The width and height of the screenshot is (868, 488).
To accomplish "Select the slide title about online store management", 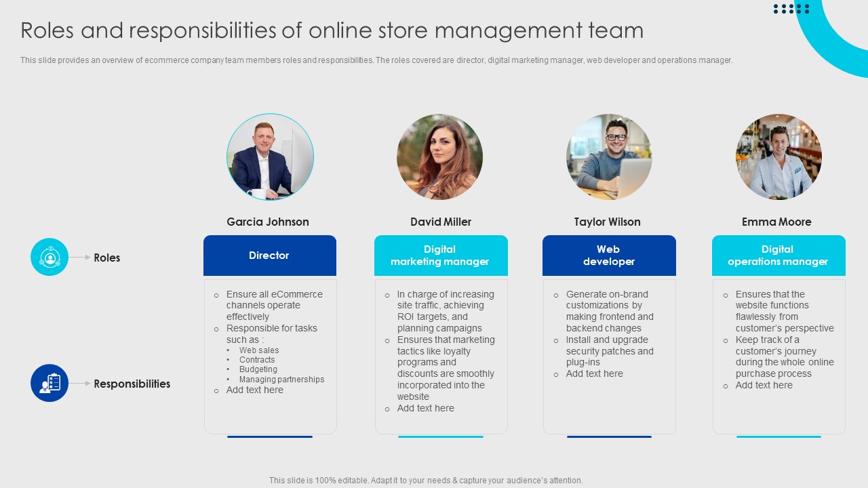I will click(332, 30).
